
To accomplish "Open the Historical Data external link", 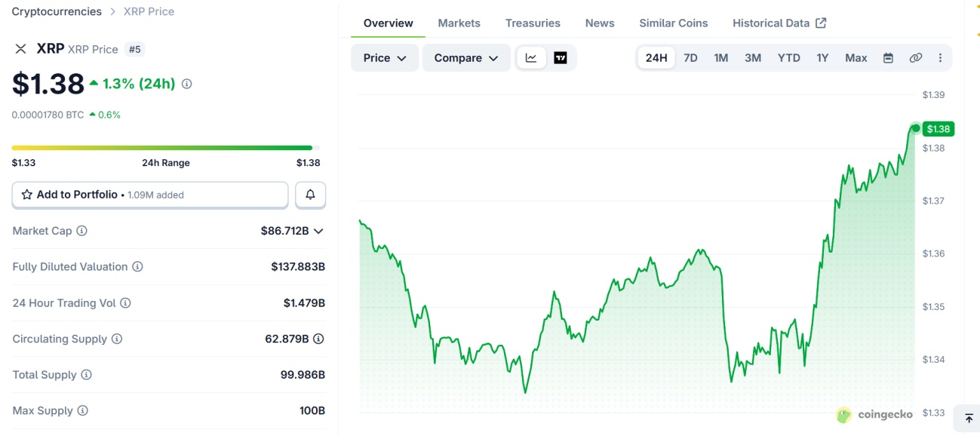I will 779,23.
